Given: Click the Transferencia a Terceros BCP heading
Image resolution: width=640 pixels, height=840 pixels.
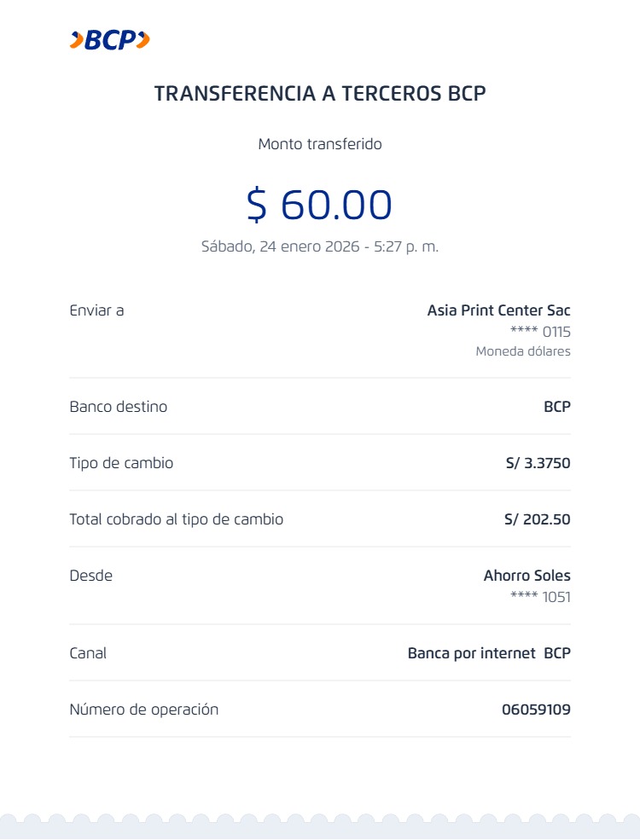Looking at the screenshot, I should point(320,94).
